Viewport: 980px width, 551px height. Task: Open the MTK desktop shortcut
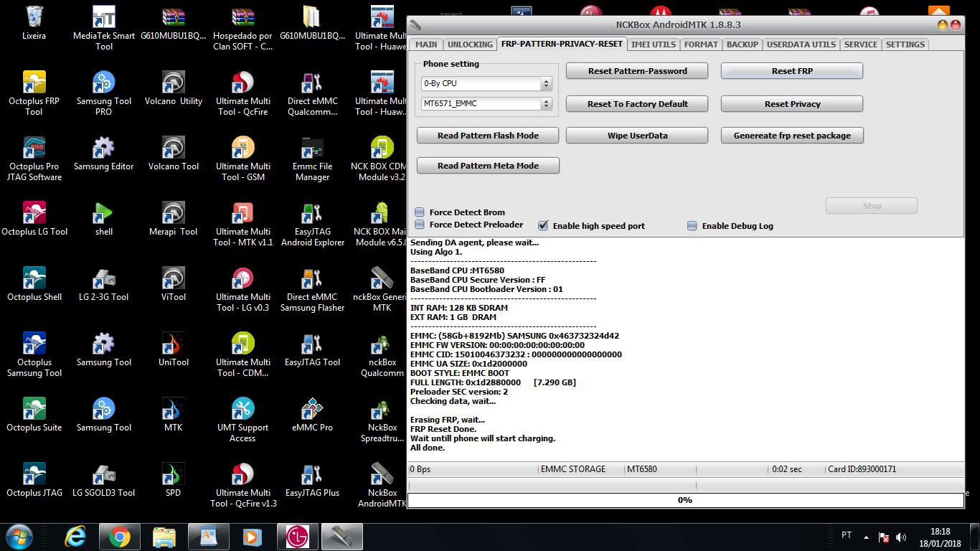click(x=174, y=414)
